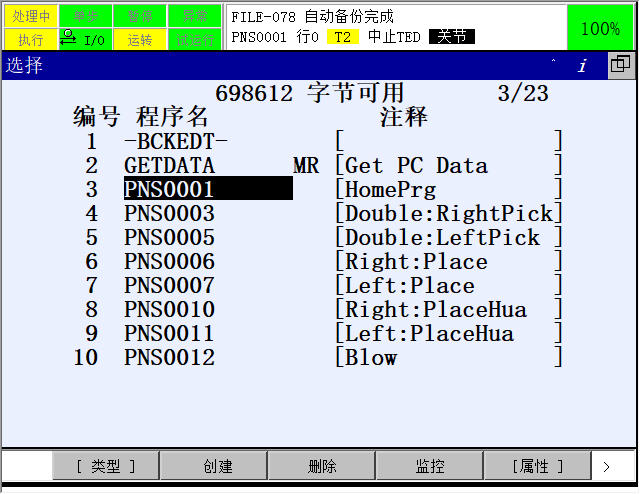This screenshot has width=640, height=494.
Task: Click the empty comment field of -BCKEDT-
Action: 449,141
